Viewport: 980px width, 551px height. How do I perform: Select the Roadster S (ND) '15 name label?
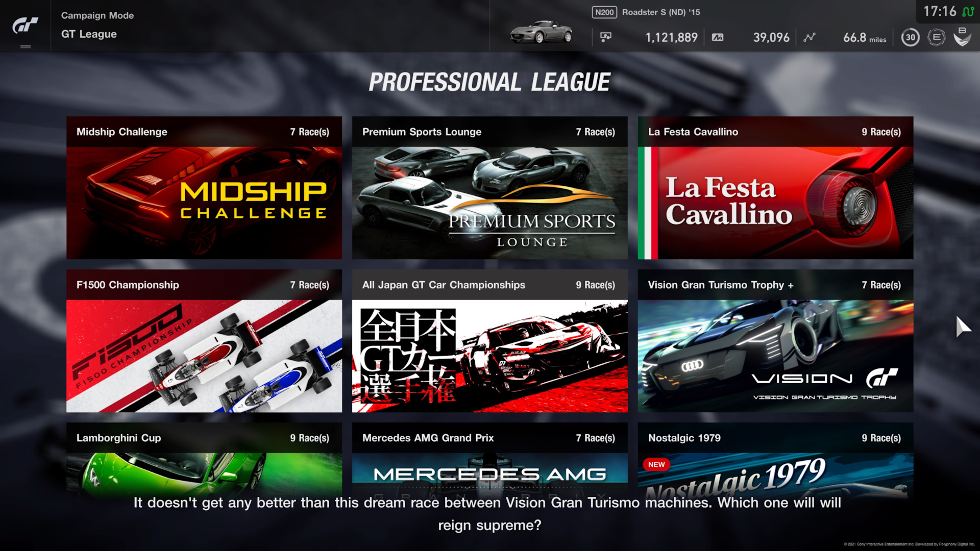[660, 12]
